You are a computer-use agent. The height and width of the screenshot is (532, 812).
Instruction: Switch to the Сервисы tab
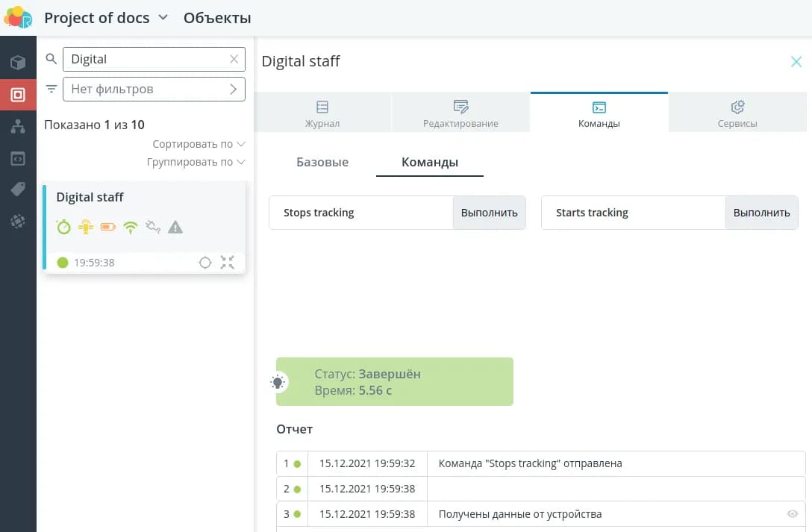click(x=737, y=114)
